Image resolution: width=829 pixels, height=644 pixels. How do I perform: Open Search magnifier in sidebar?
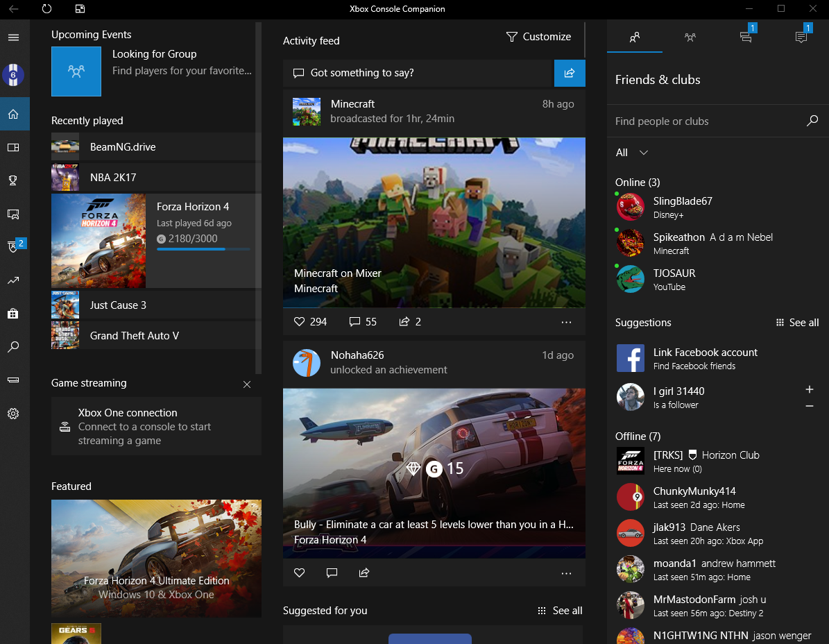[x=14, y=347]
